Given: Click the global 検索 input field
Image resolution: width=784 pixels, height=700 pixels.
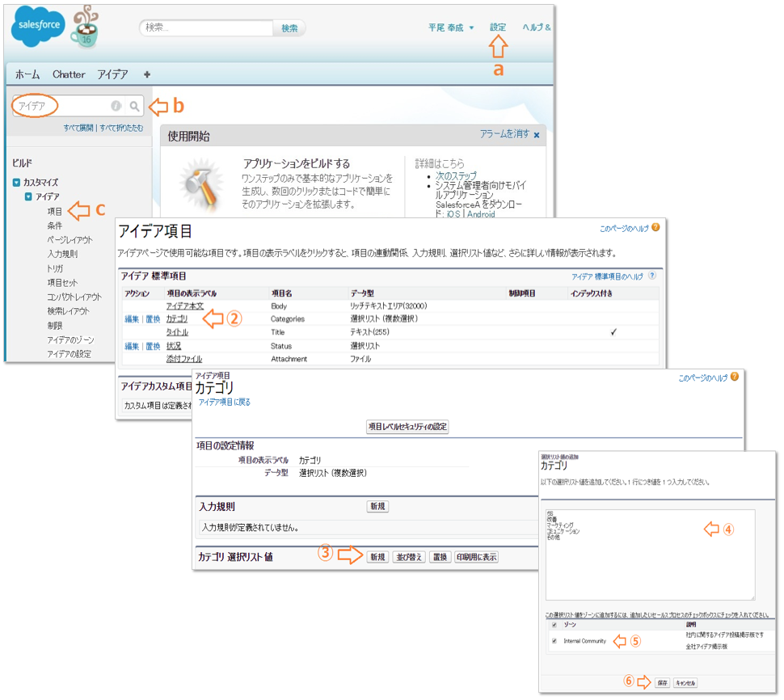Looking at the screenshot, I should (x=206, y=28).
